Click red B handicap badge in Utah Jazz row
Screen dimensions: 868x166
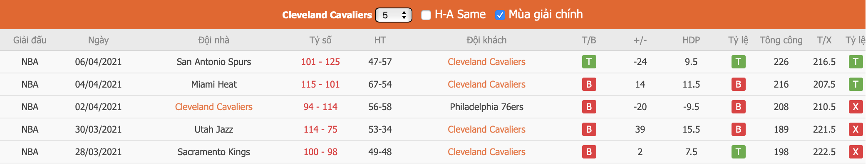click(x=738, y=129)
